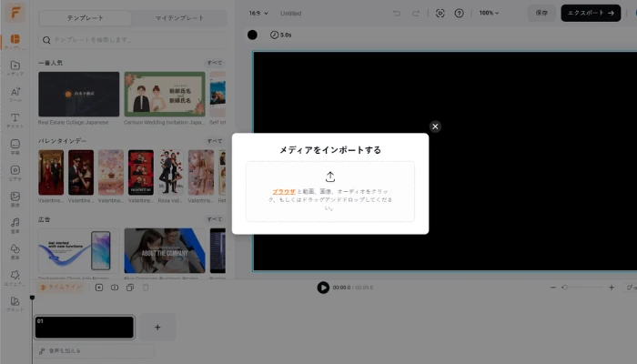Open the Templates sidebar panel
This screenshot has height=364, width=637.
click(15, 42)
